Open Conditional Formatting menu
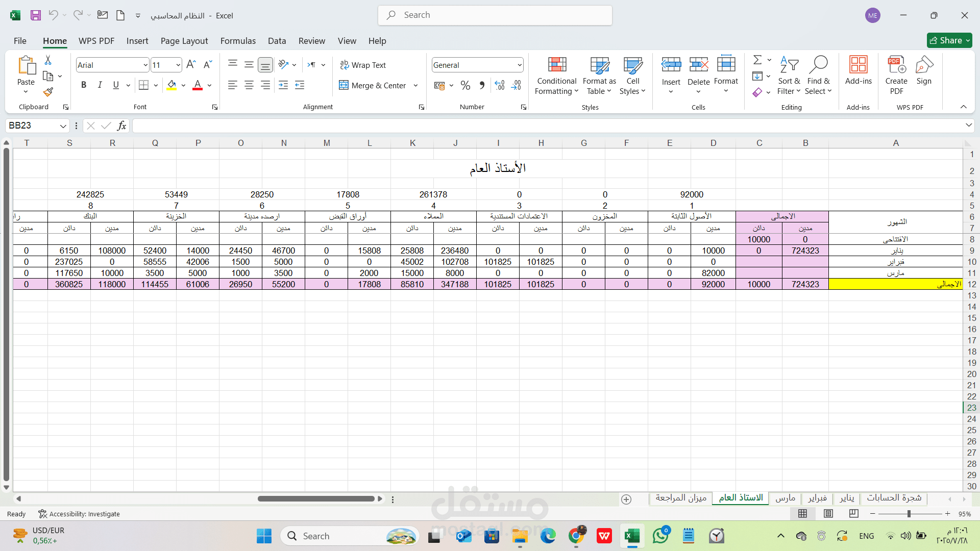Image resolution: width=980 pixels, height=551 pixels. point(556,76)
